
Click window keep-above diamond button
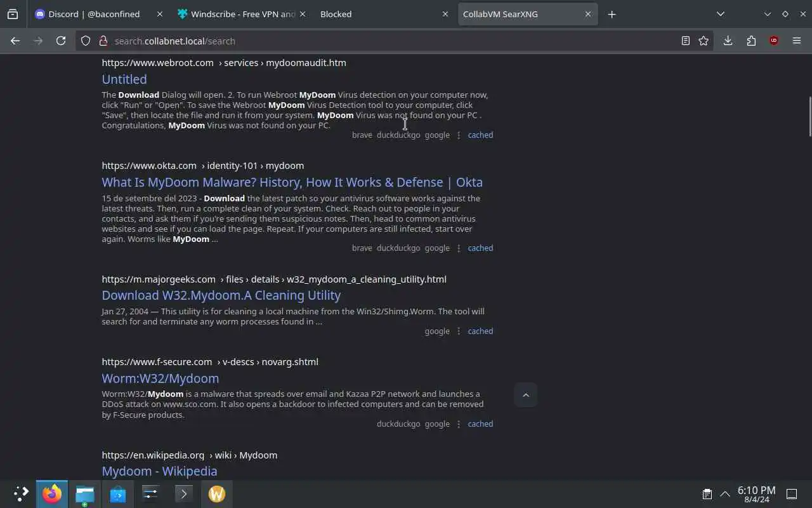tap(785, 14)
